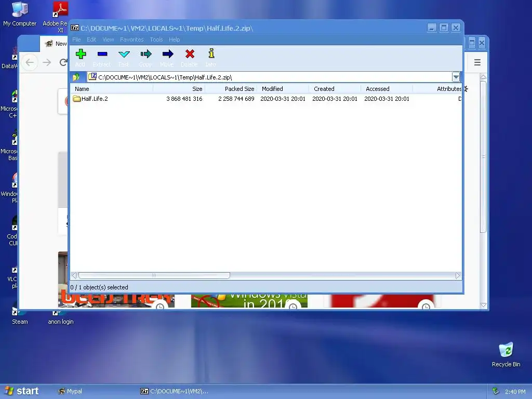Open the anon login desktop shortcut
532x399 pixels.
click(60, 317)
